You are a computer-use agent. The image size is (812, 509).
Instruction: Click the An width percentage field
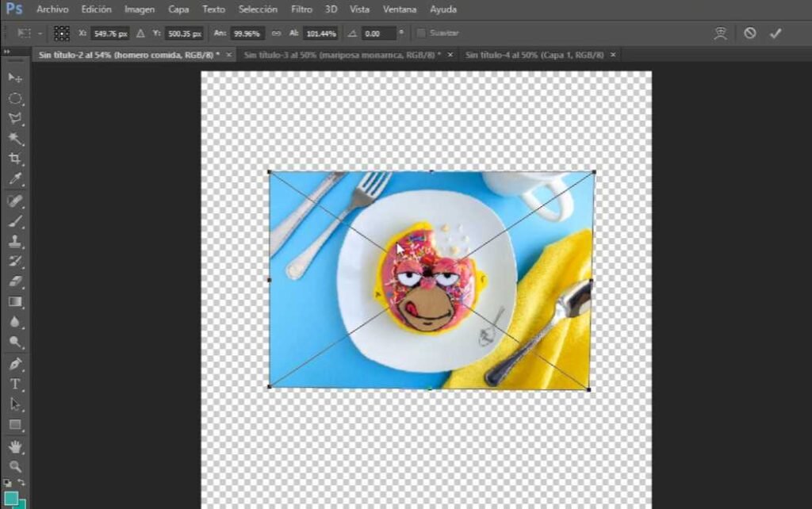[x=247, y=33]
